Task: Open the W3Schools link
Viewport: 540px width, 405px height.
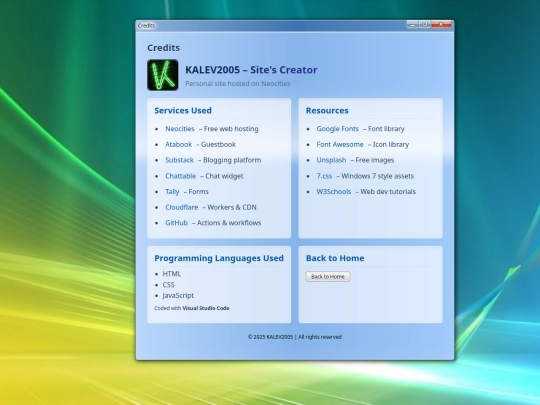Action: pos(334,191)
